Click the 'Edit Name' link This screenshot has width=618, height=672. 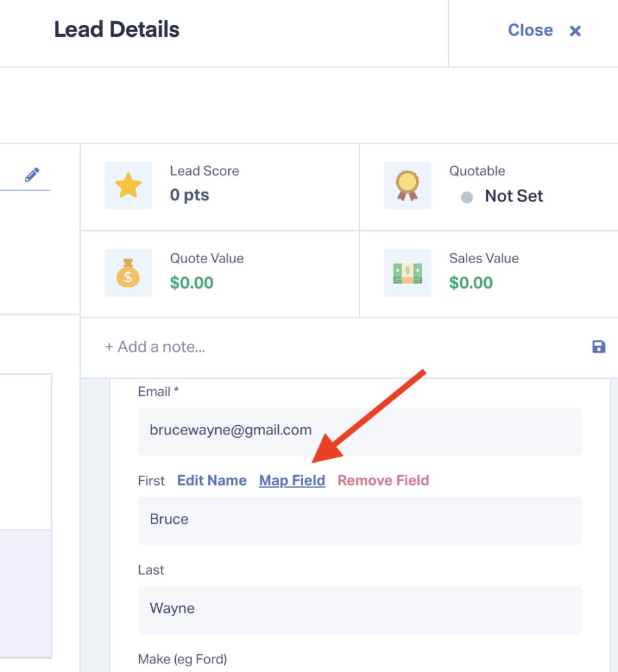pos(212,480)
